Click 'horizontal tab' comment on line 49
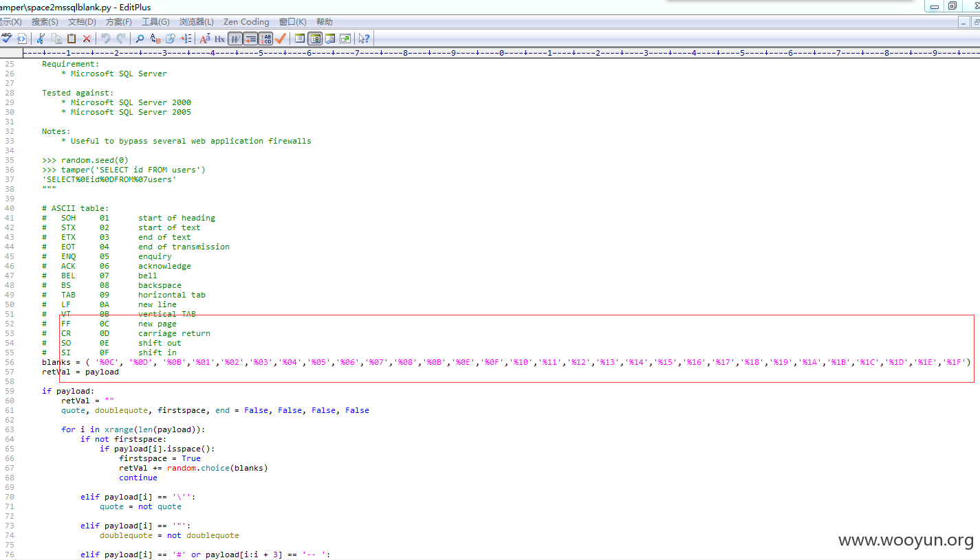The height and width of the screenshot is (560, 980). pos(172,295)
